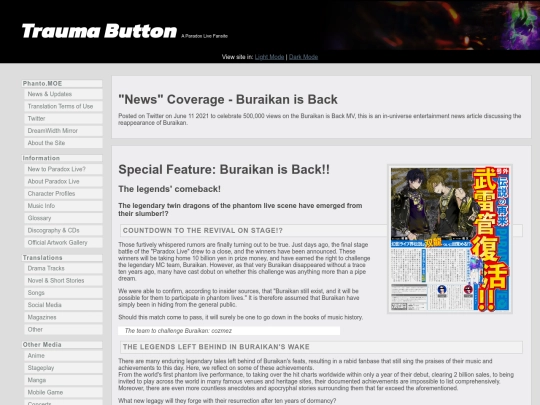Open the Glossary page
This screenshot has height=405, width=540.
(63, 218)
